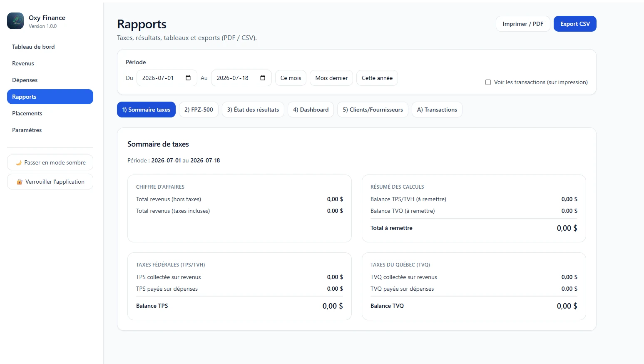The width and height of the screenshot is (644, 364).
Task: Open calendar picker for the Au date
Action: (263, 78)
